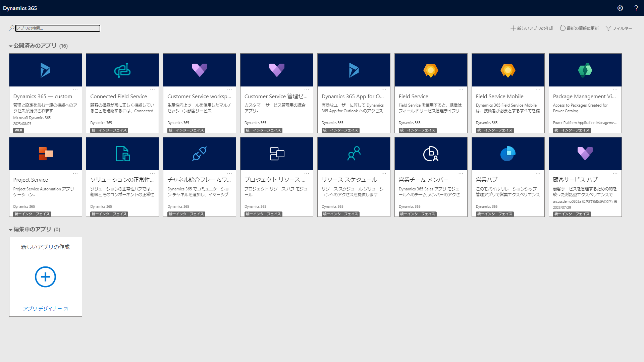Image resolution: width=644 pixels, height=362 pixels.
Task: Focus the アプリの検索 search field
Action: (58, 28)
